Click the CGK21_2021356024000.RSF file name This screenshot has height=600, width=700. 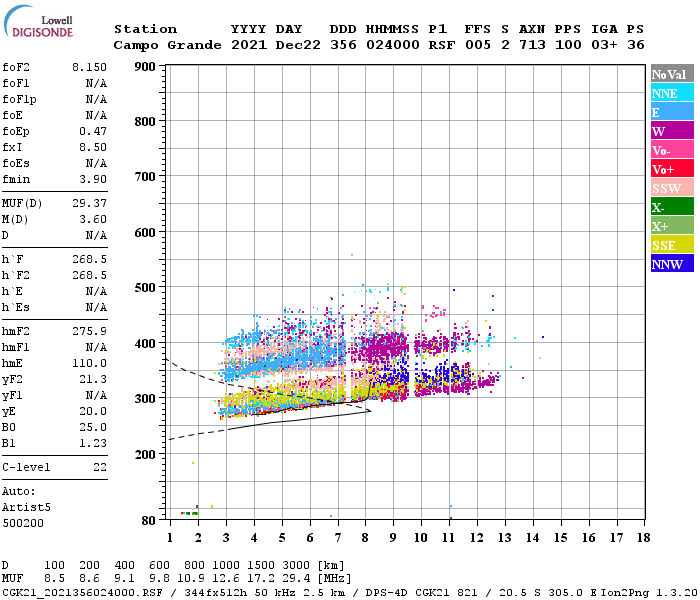(83, 593)
